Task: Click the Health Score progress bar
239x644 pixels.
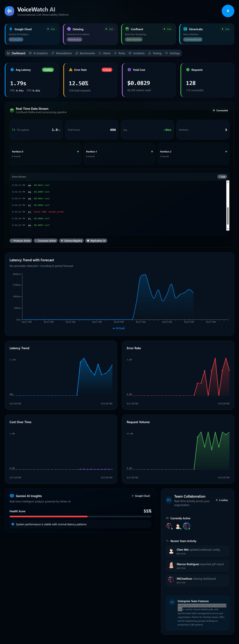Action: 80,516
